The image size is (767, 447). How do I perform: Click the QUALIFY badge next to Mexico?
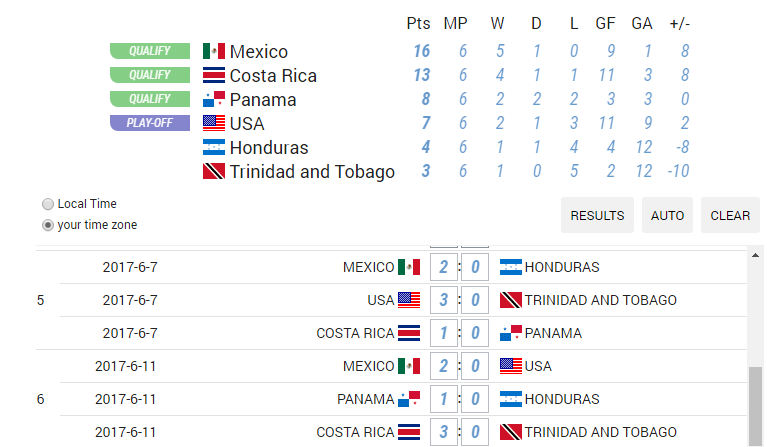pos(150,51)
